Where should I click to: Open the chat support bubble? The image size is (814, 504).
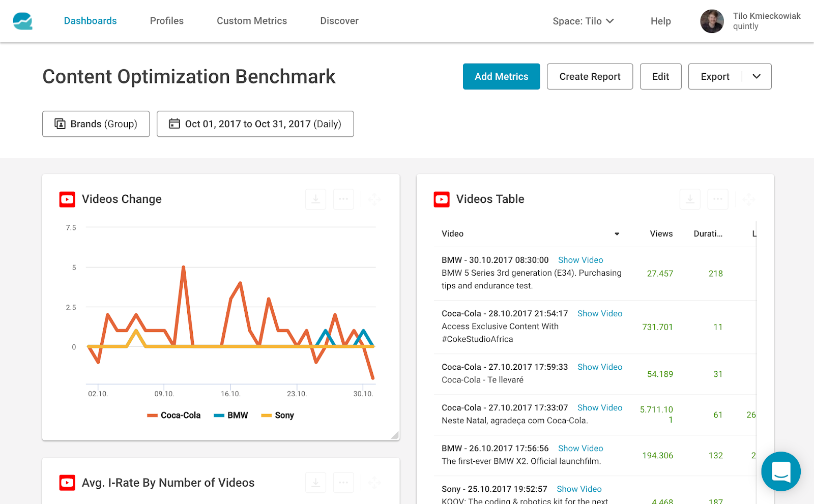click(780, 471)
